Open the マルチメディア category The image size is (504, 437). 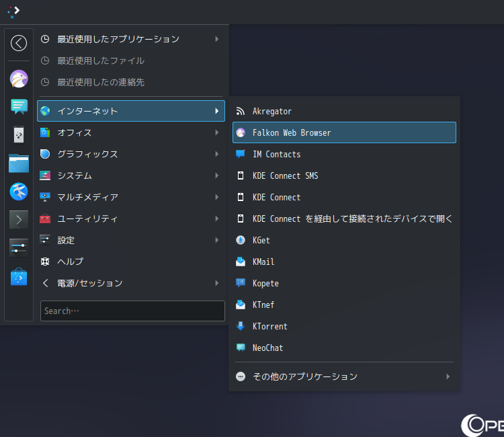click(131, 197)
